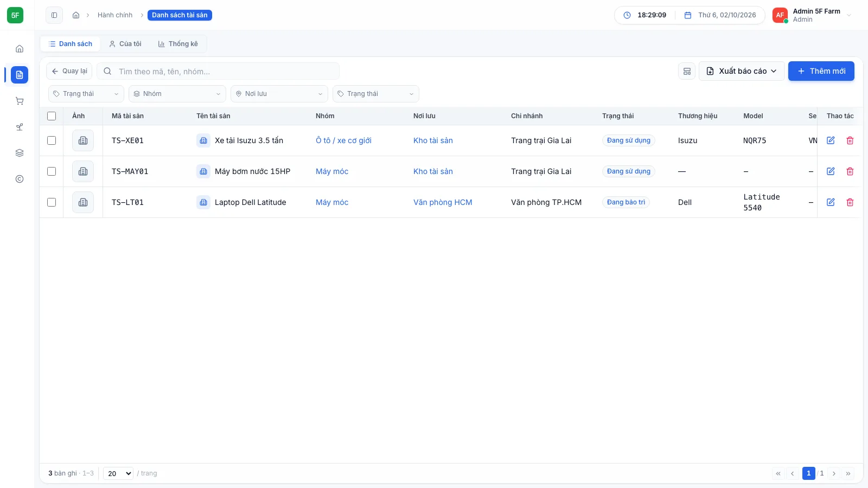This screenshot has height=488, width=868.
Task: Switch table layout view icon
Action: [687, 71]
